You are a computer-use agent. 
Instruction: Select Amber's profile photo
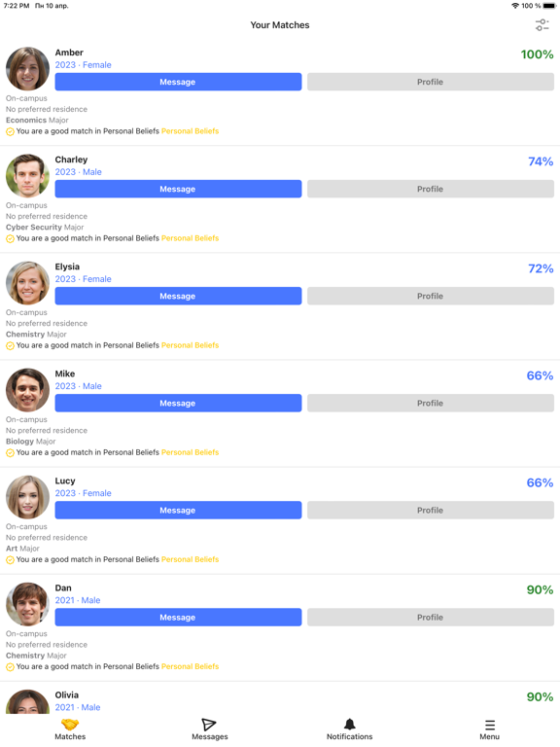[27, 69]
